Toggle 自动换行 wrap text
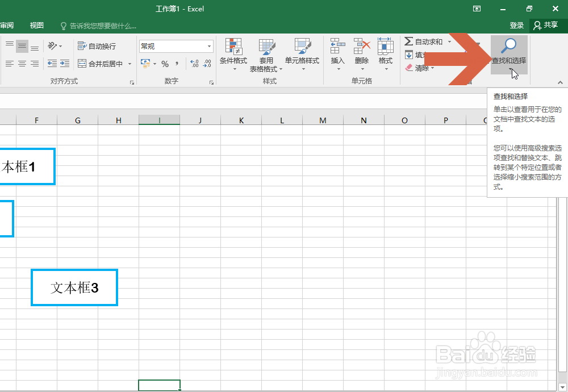 (x=97, y=46)
